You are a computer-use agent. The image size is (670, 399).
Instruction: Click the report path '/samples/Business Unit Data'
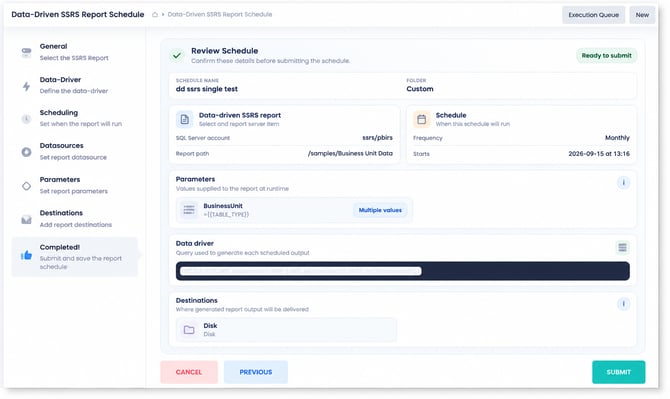tap(350, 153)
